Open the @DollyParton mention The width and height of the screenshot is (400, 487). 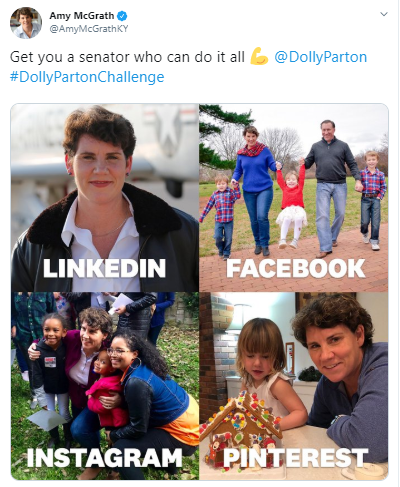tap(321, 57)
